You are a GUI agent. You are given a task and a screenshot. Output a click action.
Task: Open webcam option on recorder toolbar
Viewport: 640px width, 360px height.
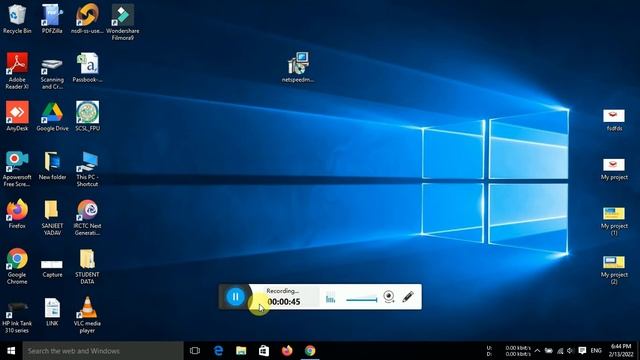click(389, 297)
